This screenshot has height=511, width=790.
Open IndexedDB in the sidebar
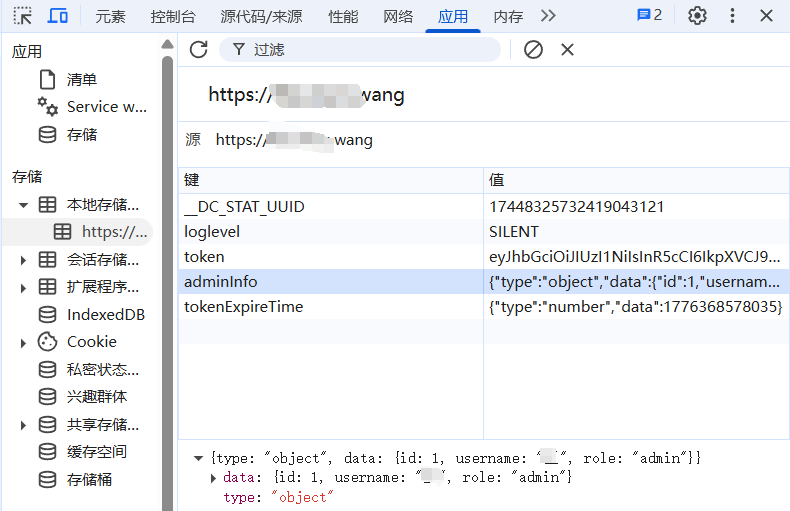tap(92, 314)
